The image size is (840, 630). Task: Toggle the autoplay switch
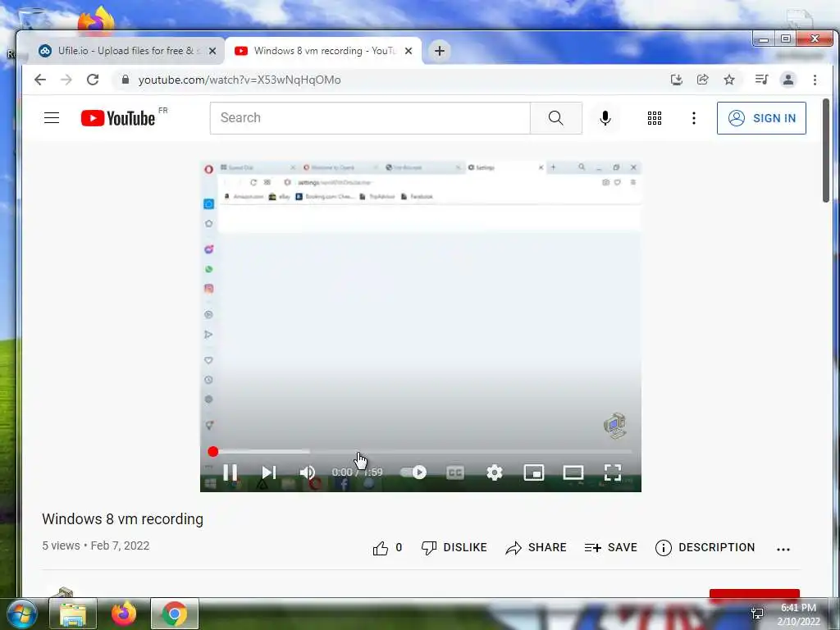[x=413, y=472]
